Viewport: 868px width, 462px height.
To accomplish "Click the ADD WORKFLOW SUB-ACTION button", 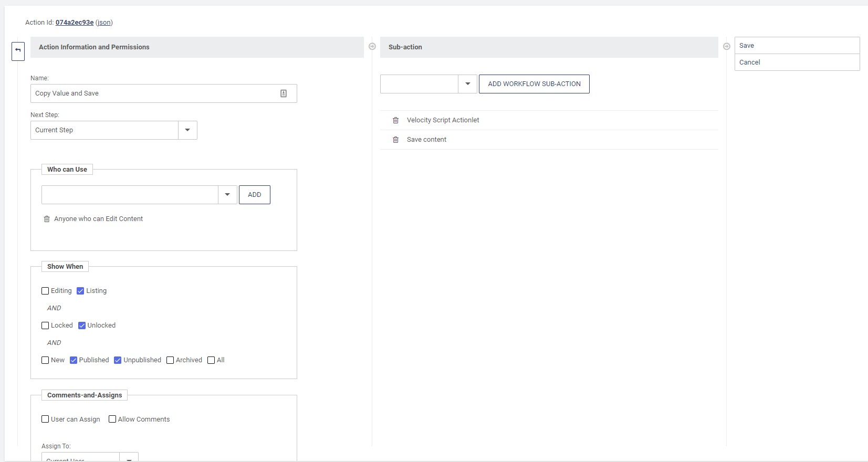I will coord(534,84).
